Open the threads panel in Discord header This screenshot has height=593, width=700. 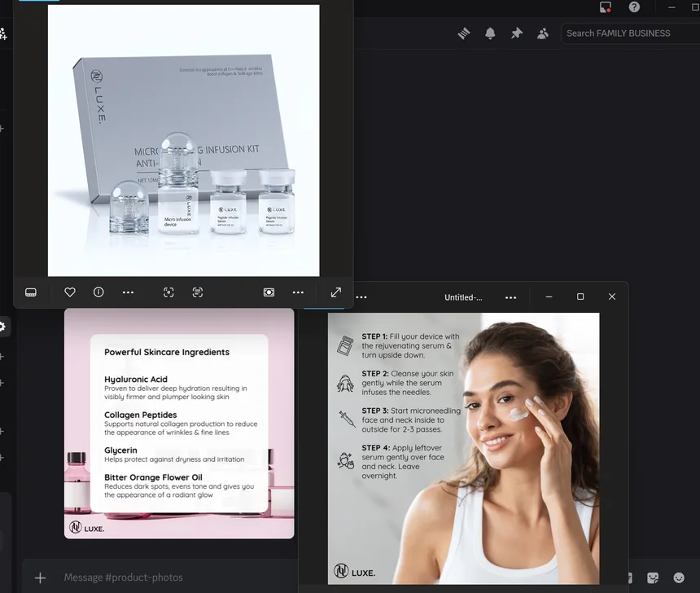click(464, 33)
